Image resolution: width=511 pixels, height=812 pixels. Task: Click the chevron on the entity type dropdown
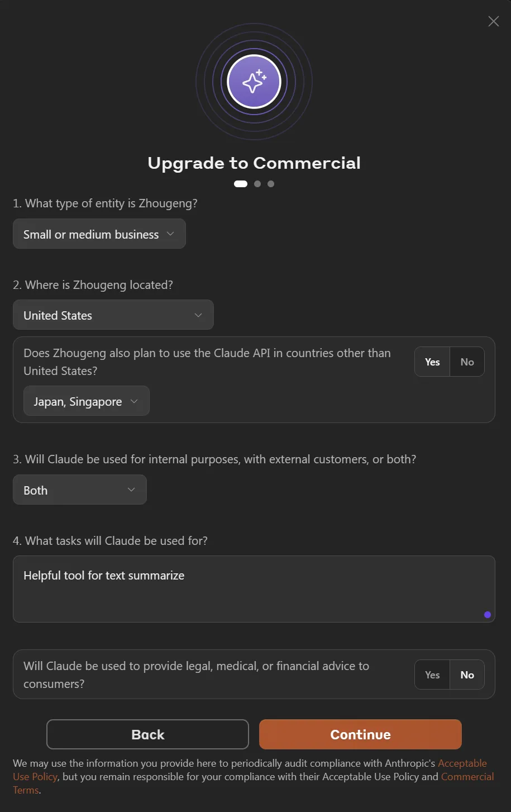[170, 234]
